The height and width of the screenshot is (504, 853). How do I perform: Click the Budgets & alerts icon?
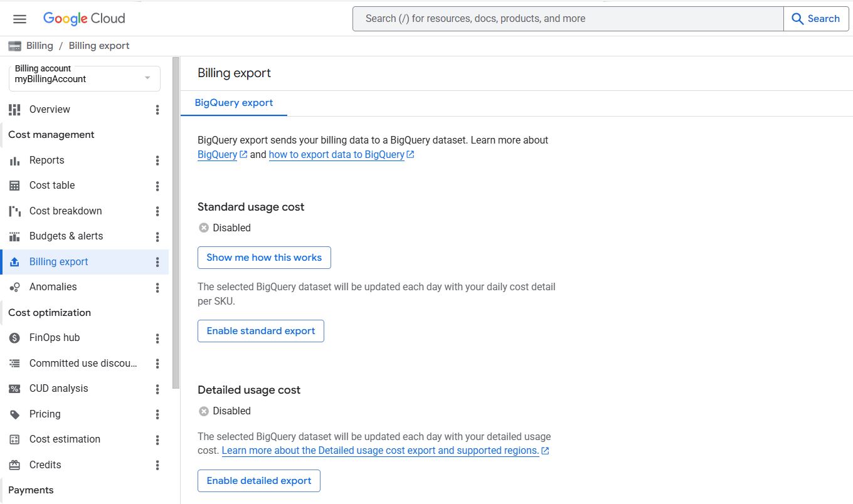[14, 236]
